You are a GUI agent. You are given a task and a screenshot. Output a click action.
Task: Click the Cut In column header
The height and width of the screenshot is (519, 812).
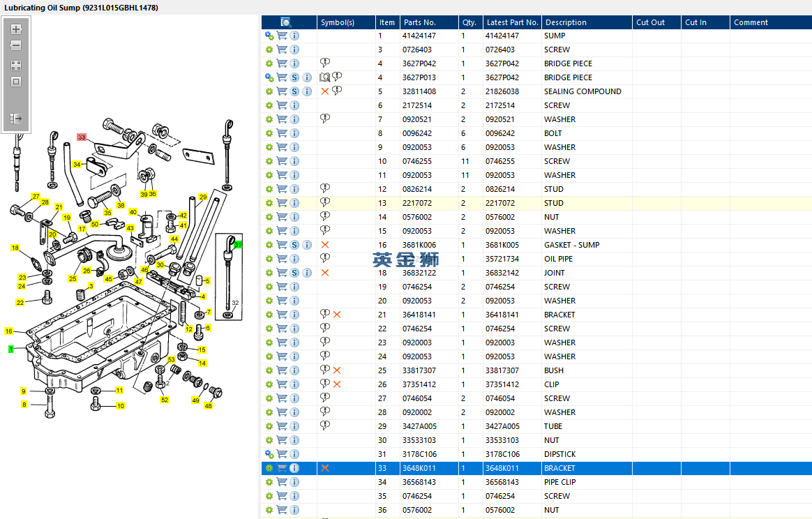coord(705,22)
